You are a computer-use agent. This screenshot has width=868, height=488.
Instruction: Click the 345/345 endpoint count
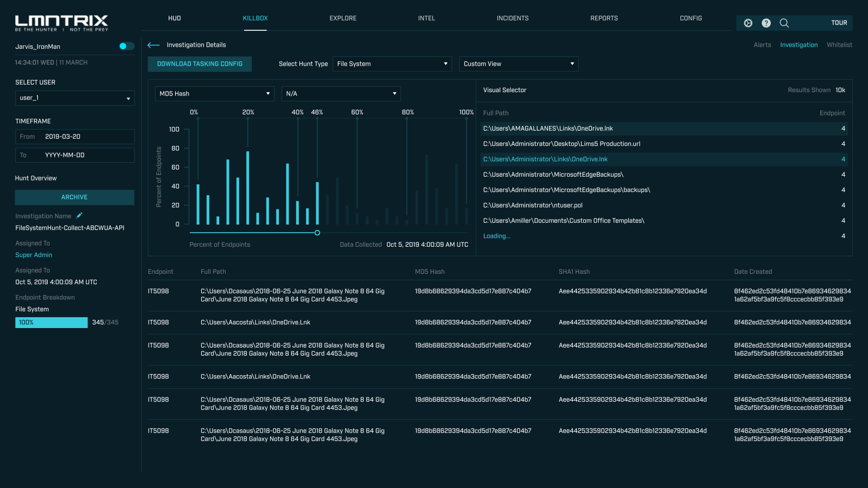point(105,322)
